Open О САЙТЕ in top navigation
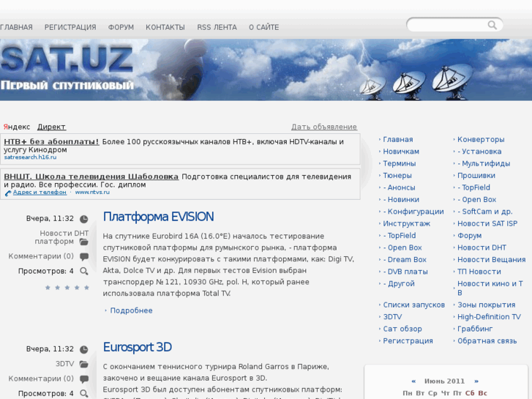This screenshot has height=399, width=532. (264, 27)
